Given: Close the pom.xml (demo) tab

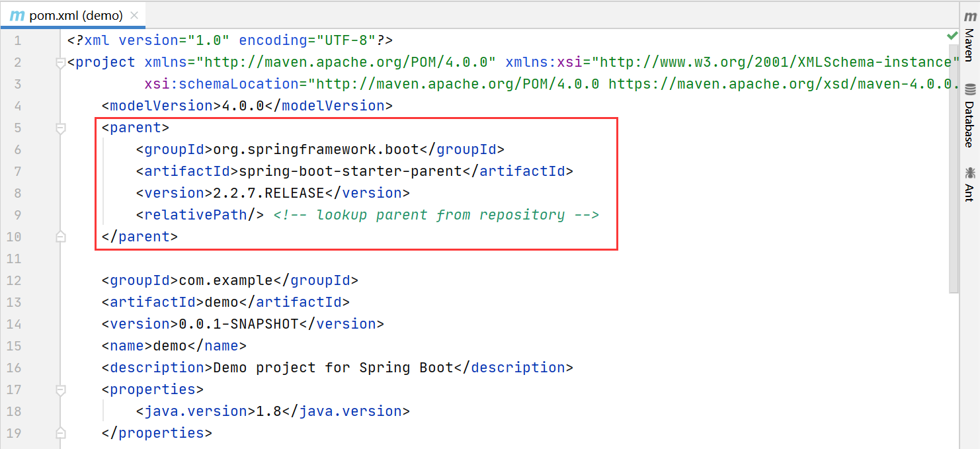Looking at the screenshot, I should pyautogui.click(x=134, y=15).
